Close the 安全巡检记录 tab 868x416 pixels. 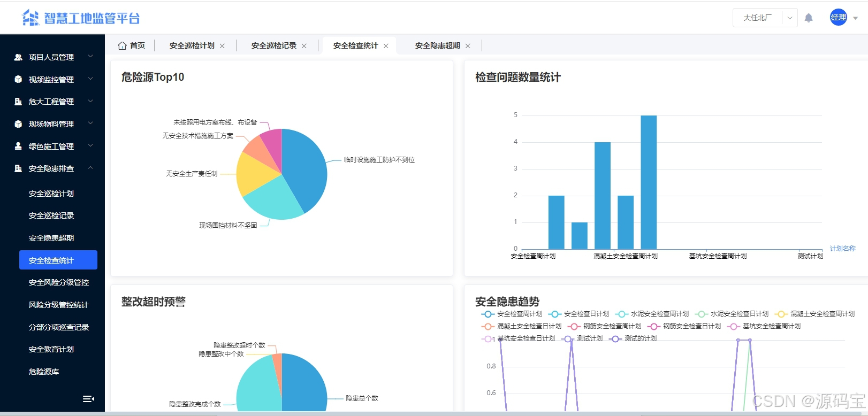[304, 46]
